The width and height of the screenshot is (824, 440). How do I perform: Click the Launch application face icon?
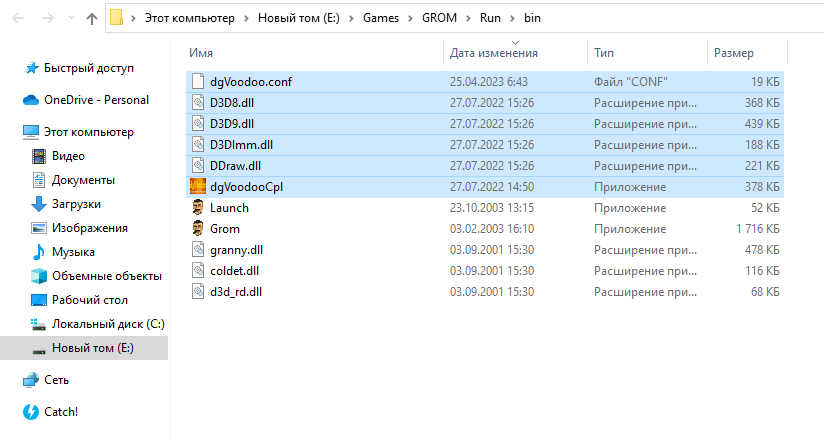coord(197,208)
